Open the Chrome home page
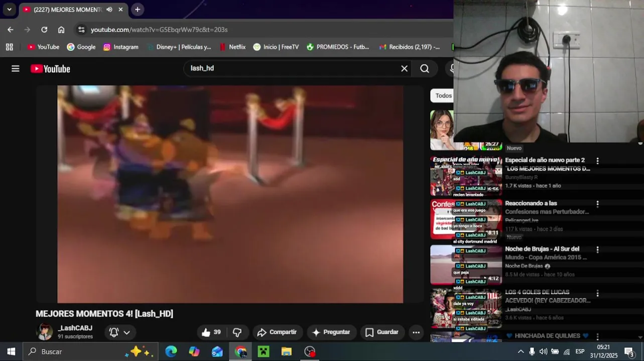Image resolution: width=644 pixels, height=361 pixels. coord(61,30)
